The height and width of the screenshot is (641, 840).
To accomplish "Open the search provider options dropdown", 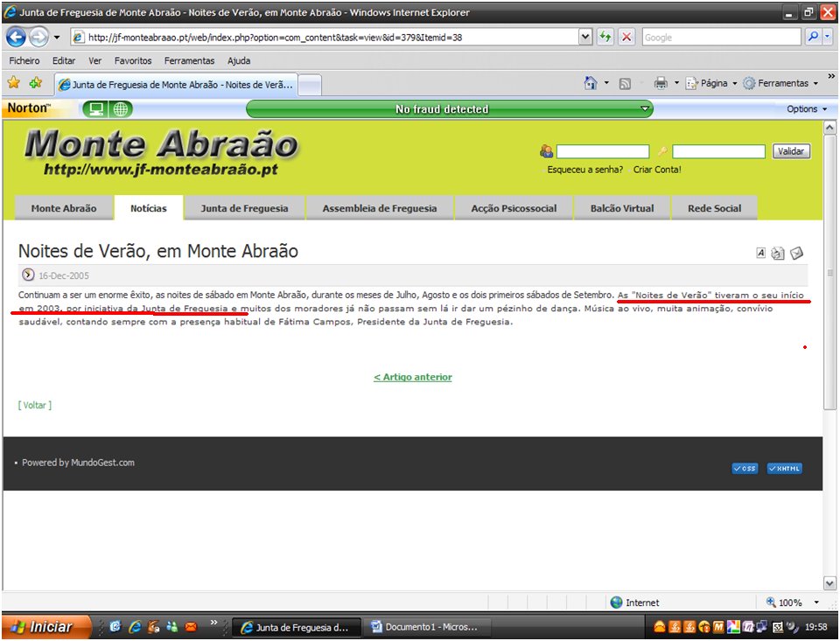I will click(827, 37).
